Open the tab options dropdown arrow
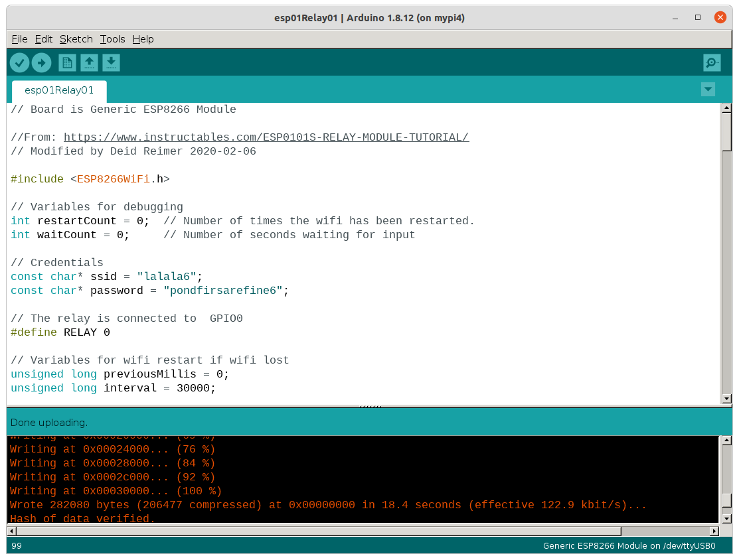The width and height of the screenshot is (739, 560). [708, 90]
